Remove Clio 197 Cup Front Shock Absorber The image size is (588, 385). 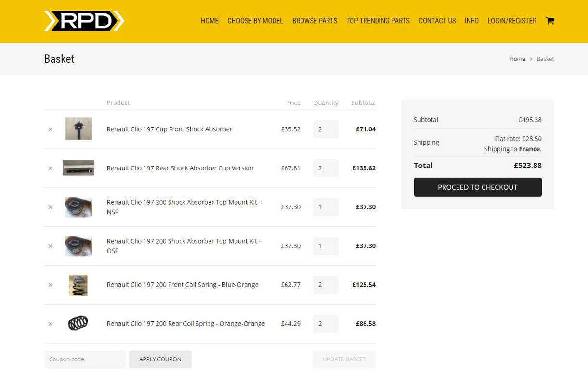50,129
